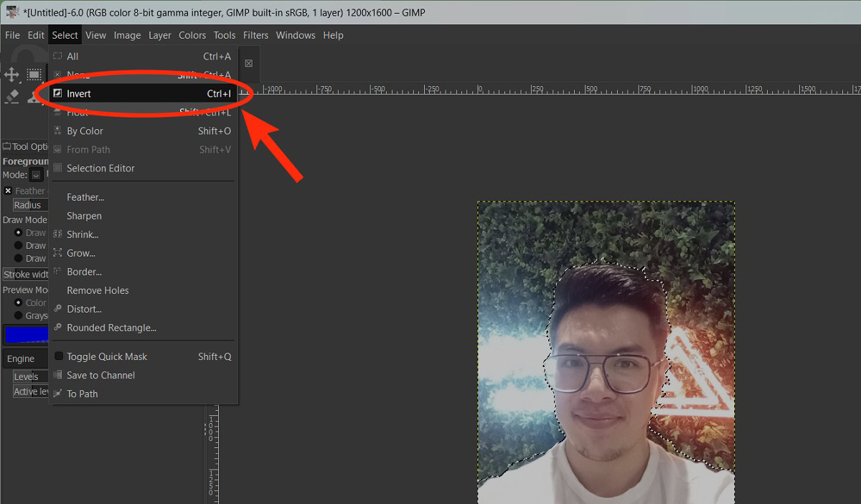Viewport: 861px width, 504px height.
Task: Click the Distort gear icon
Action: point(57,309)
